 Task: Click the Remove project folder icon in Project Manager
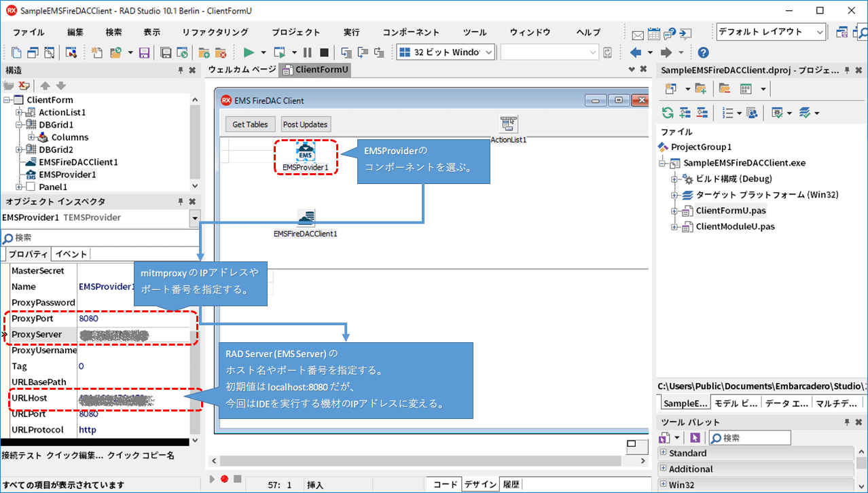click(725, 89)
